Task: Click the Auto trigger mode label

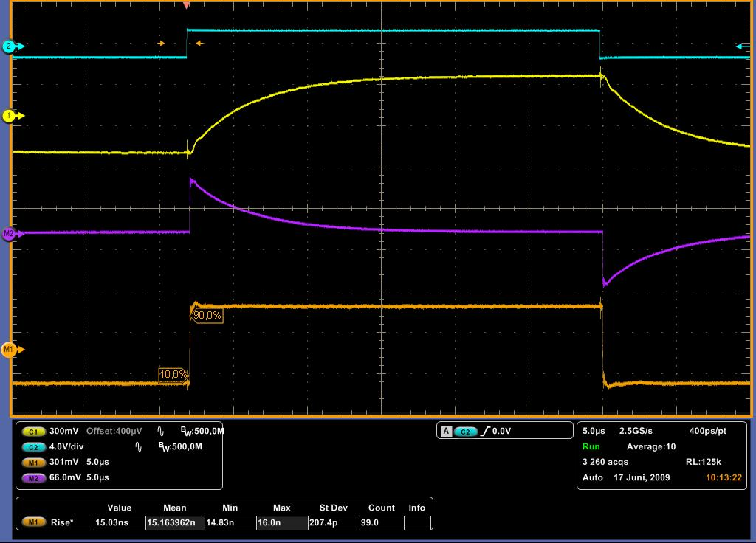Action: tap(593, 477)
